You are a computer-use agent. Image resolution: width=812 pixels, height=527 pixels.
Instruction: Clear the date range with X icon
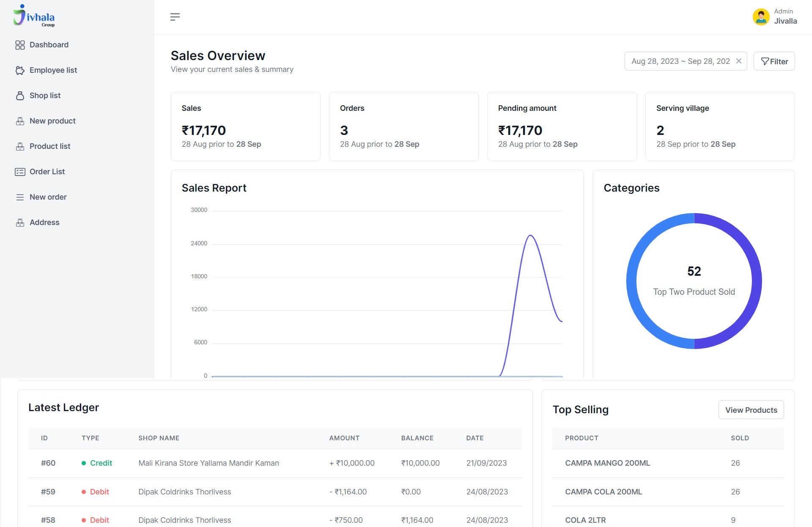pos(738,61)
